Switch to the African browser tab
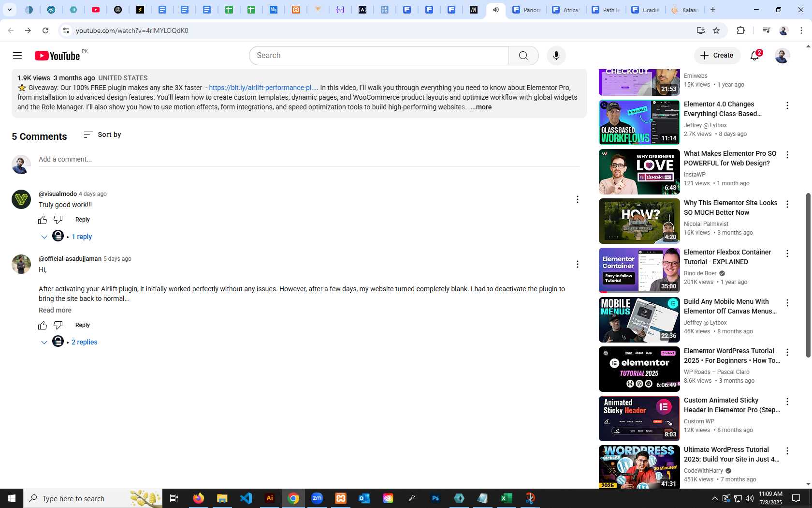This screenshot has height=508, width=812. [x=565, y=10]
